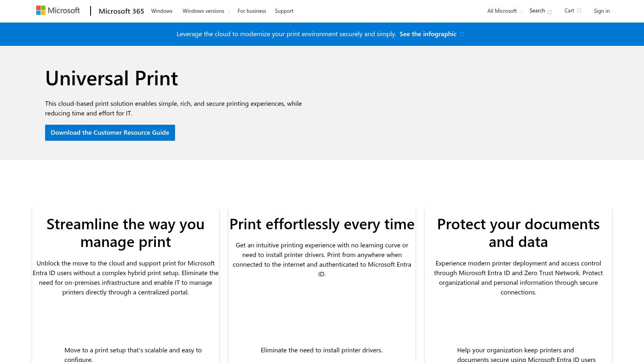Open the Support menu
This screenshot has width=644, height=362.
tap(284, 11)
